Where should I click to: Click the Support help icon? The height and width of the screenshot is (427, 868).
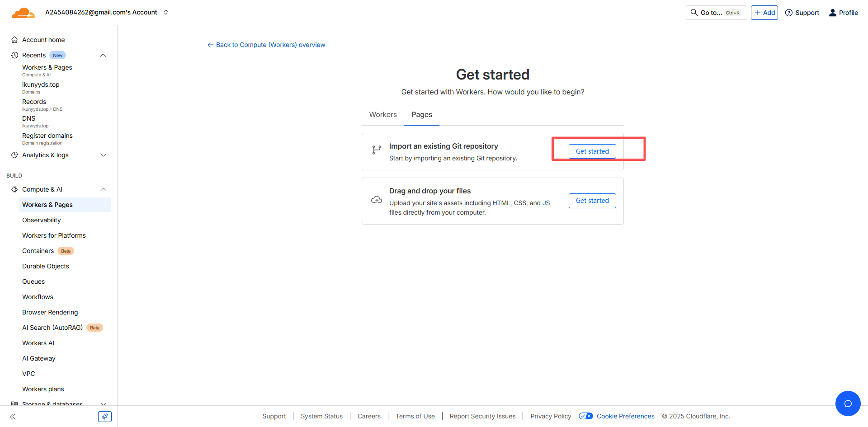click(789, 13)
